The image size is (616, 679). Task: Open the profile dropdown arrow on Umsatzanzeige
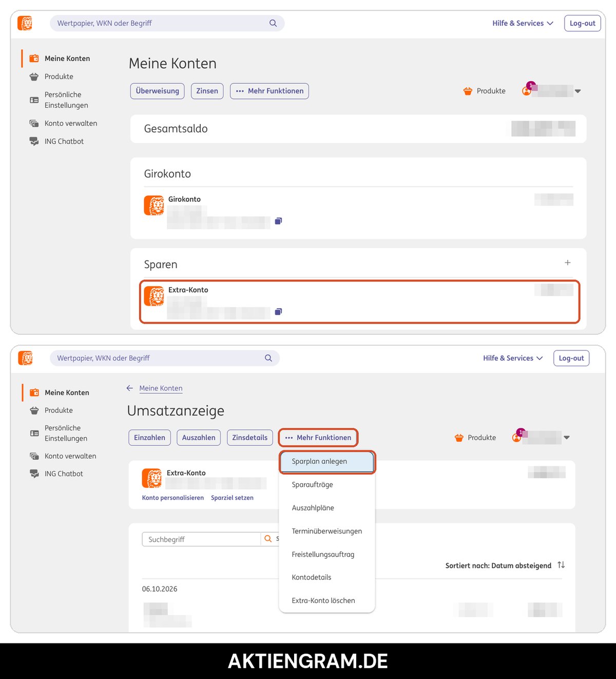click(x=567, y=438)
